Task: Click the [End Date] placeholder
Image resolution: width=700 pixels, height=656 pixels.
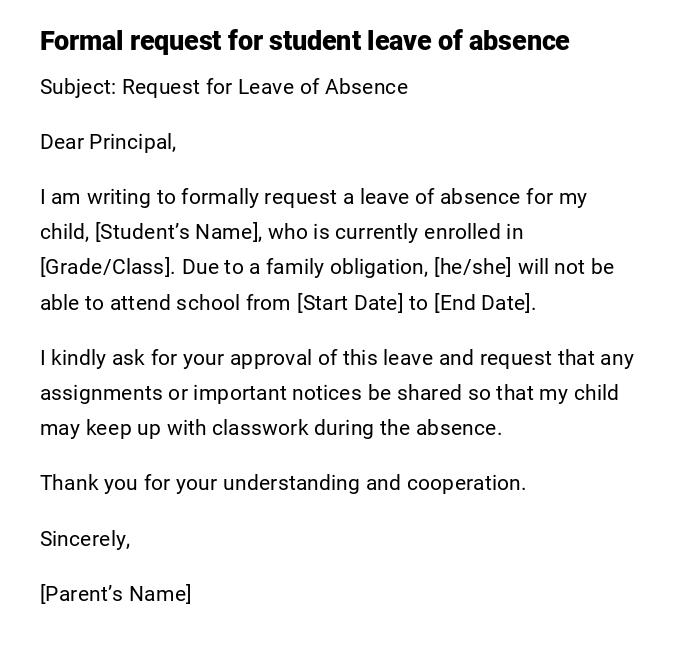Action: (x=483, y=303)
